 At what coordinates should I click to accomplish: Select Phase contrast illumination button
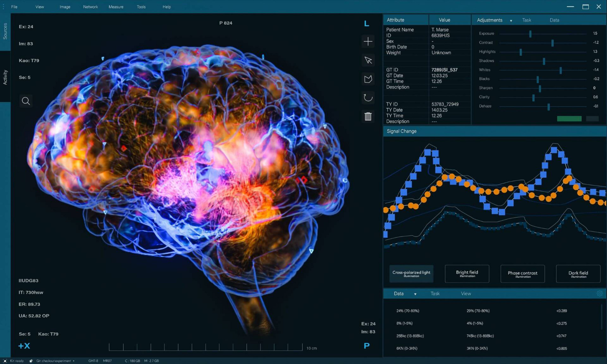522,274
